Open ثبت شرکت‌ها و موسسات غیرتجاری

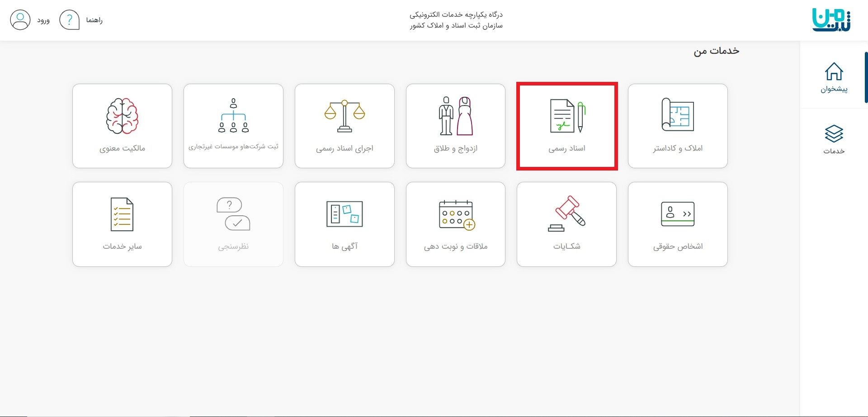[x=233, y=126]
